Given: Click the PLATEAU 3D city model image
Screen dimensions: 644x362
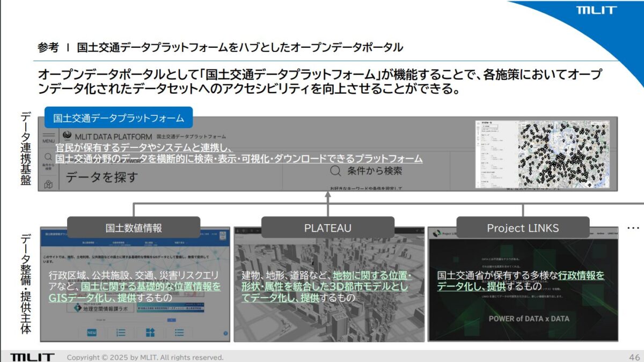Looking at the screenshot, I should (328, 284).
